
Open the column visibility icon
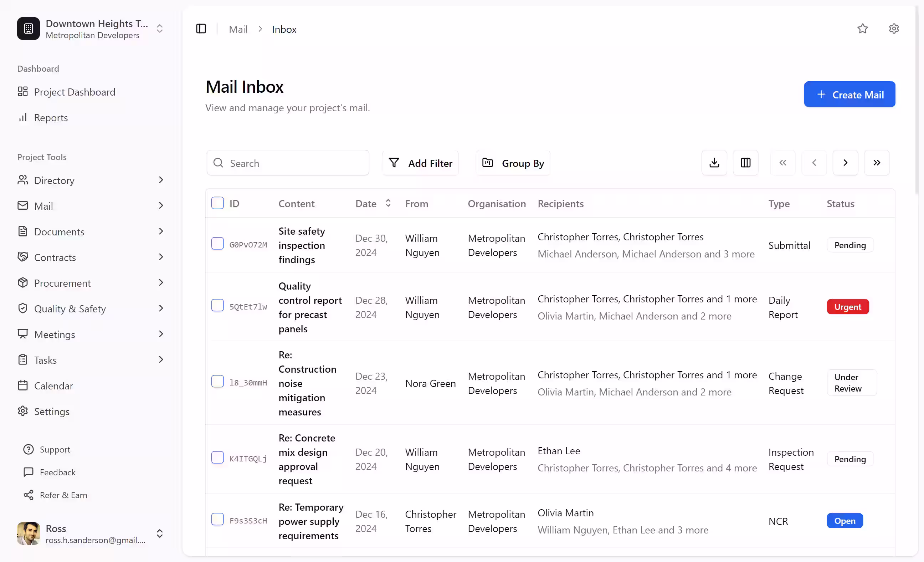[745, 163]
